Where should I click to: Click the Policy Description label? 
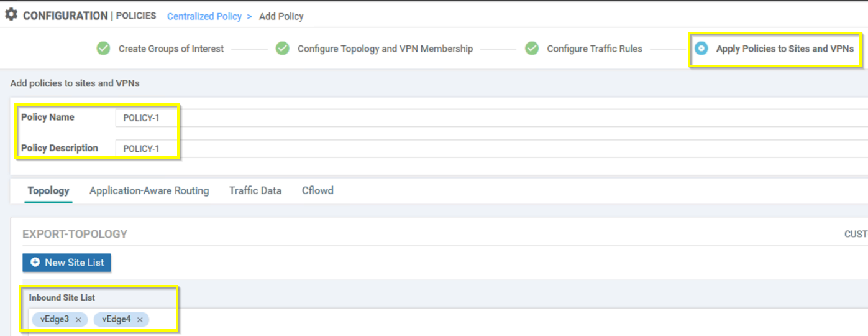[60, 148]
